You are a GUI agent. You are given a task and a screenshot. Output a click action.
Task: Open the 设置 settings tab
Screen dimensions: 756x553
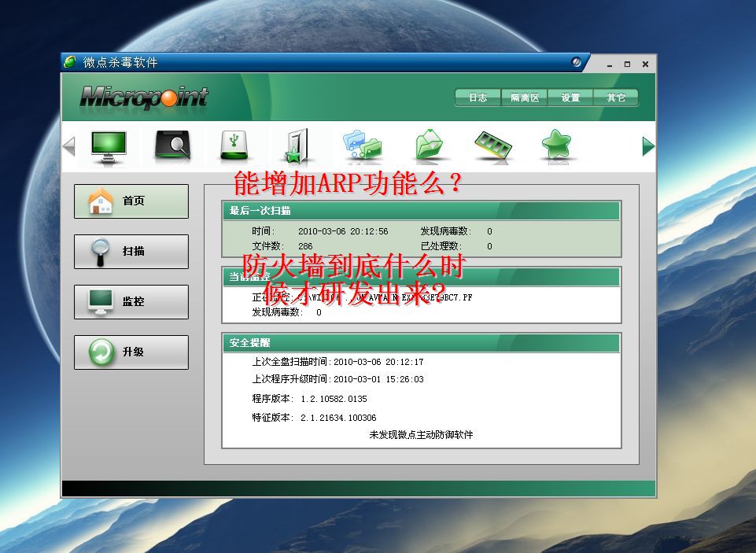tap(570, 98)
